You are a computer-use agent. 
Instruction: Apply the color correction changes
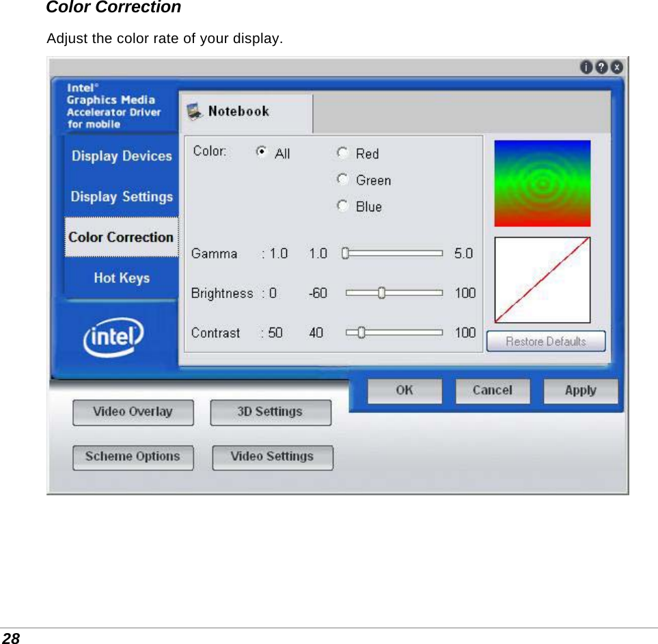coord(580,390)
